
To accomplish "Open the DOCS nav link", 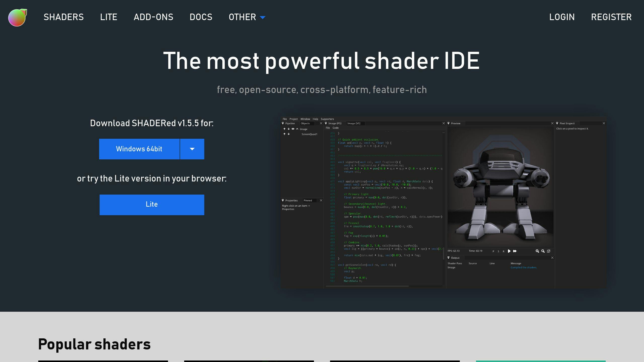I will tap(201, 17).
